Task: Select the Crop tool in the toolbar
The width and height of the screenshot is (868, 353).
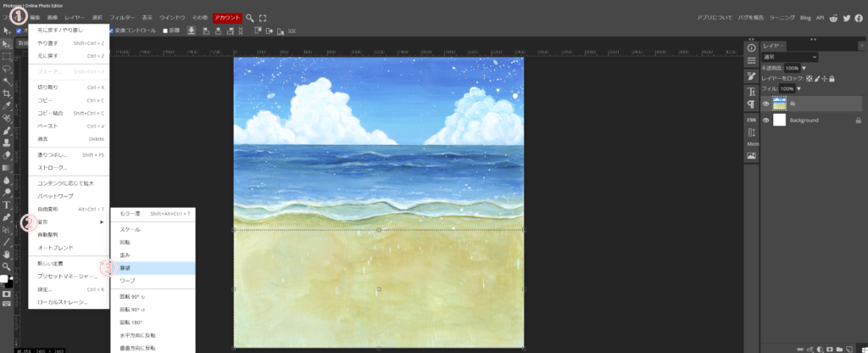Action: pos(7,93)
